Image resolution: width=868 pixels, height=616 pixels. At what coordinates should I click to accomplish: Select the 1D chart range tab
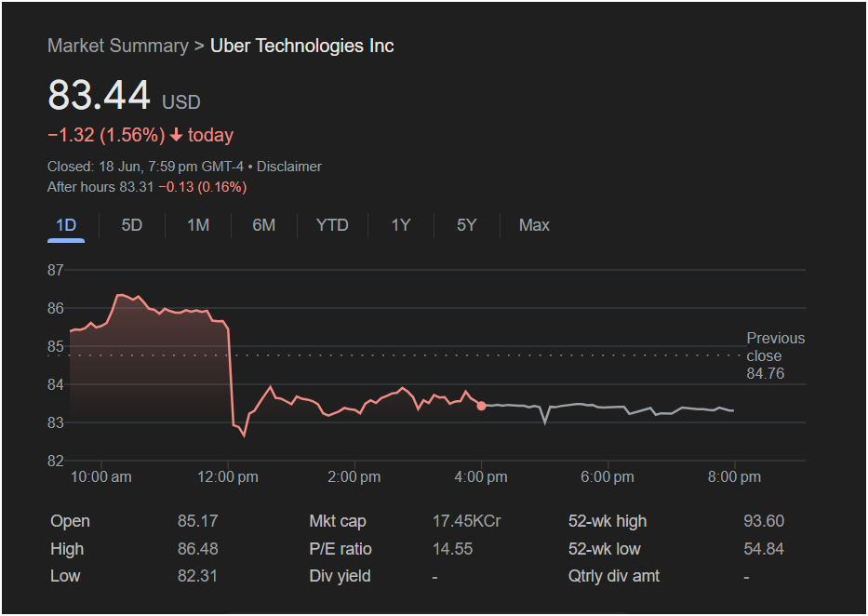(66, 225)
